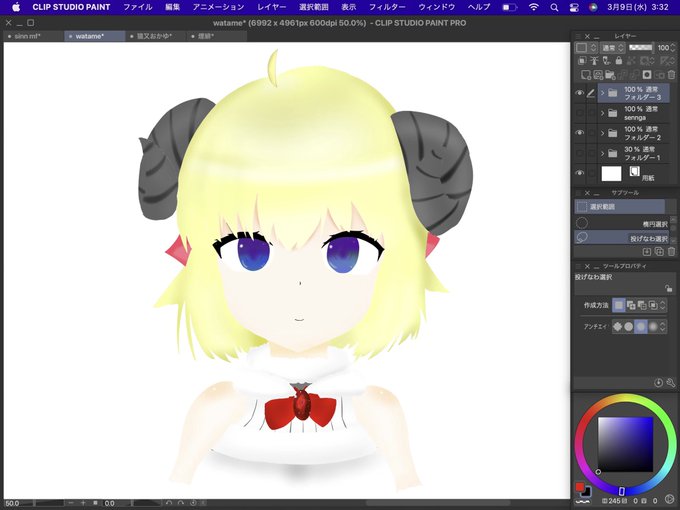Expand the sennga folder chevron
The image size is (680, 510).
click(x=602, y=113)
